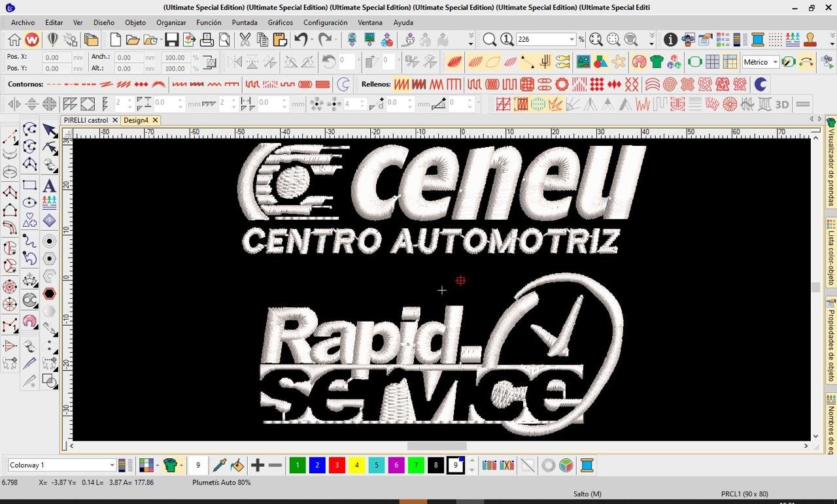The width and height of the screenshot is (837, 504).
Task: Click the Undo arrow icon
Action: (x=301, y=40)
